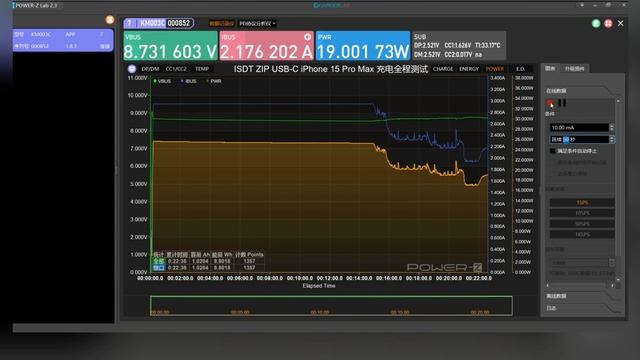Select the third sample rate option
Screen dimensions: 640x360
coord(582,224)
